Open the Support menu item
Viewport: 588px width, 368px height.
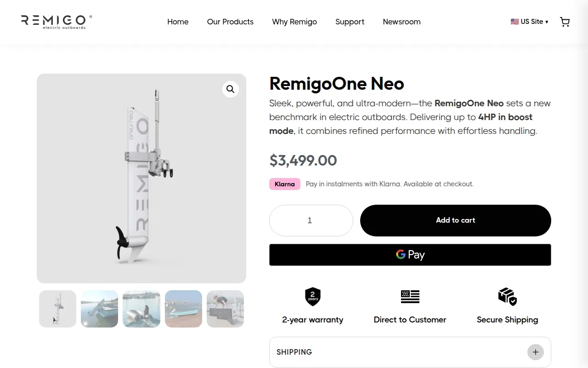pos(350,22)
